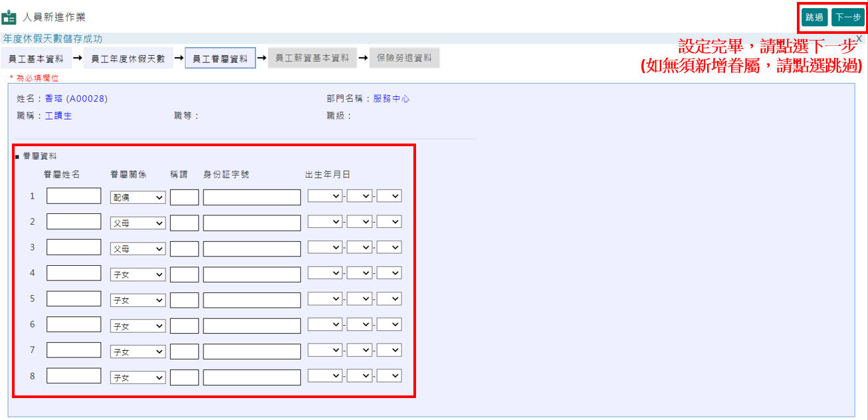Open the birth day dropdown in row 3
868x420 pixels.
pyautogui.click(x=389, y=247)
